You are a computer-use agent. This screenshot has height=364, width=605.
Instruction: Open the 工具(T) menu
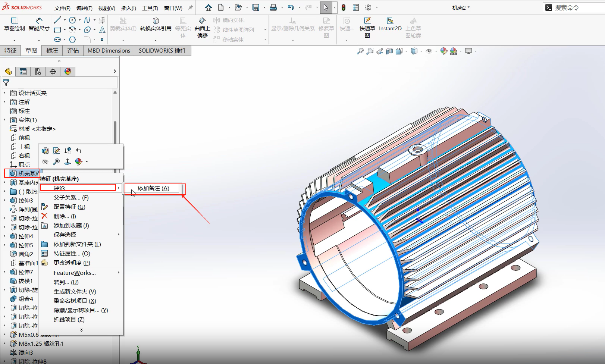150,8
